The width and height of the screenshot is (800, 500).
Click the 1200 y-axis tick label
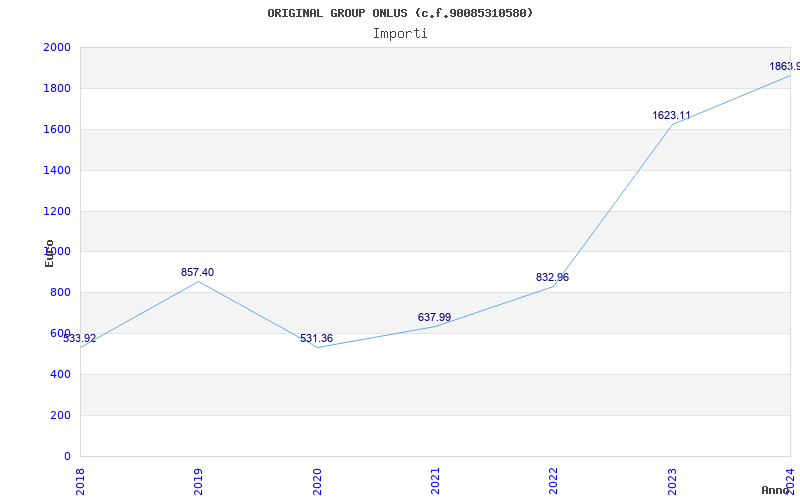click(57, 211)
